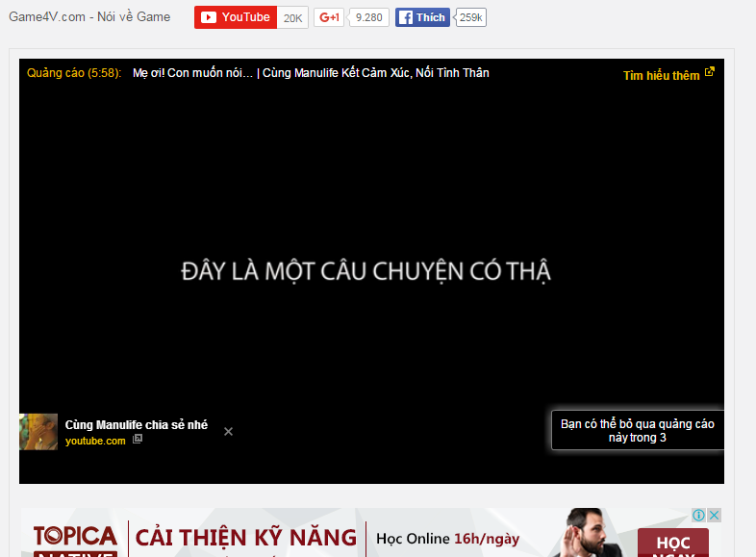The height and width of the screenshot is (557, 756).
Task: Click Học Online 16h/ngày banner text
Action: (448, 539)
